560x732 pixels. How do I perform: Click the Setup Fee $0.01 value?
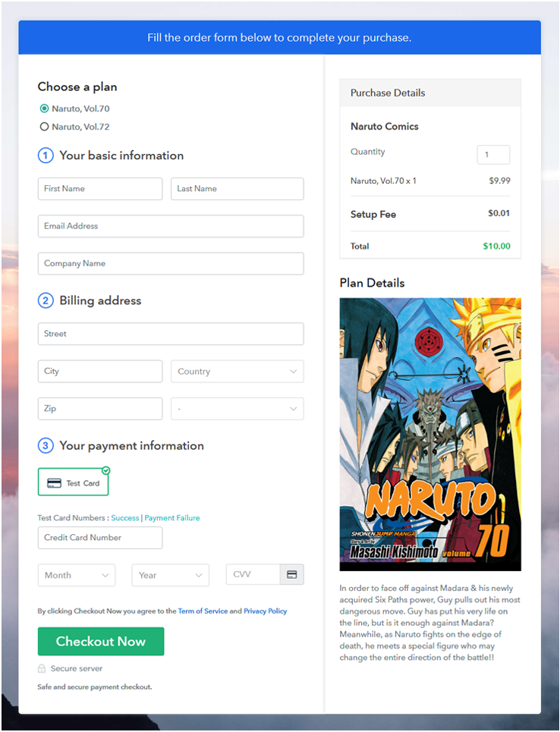tap(499, 213)
